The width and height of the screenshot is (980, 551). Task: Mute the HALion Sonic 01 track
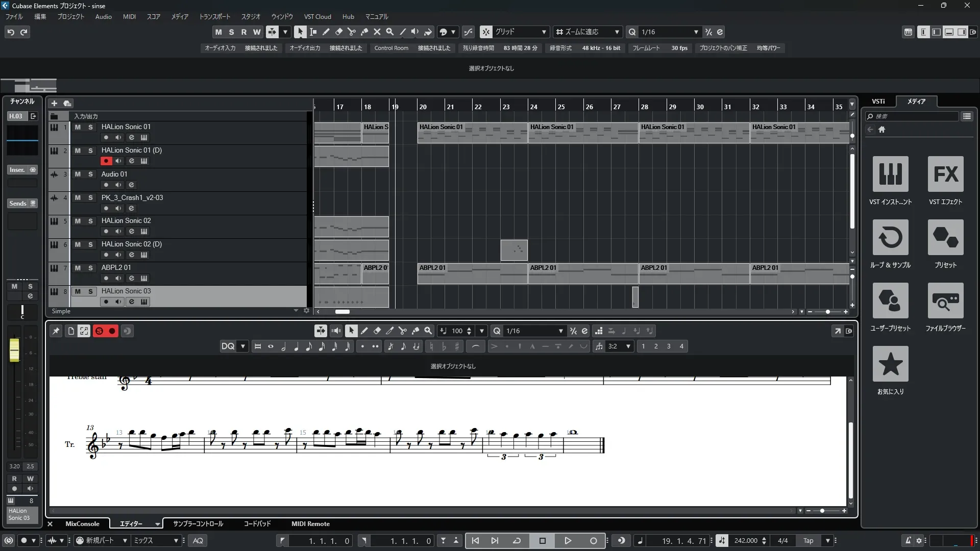[x=78, y=127]
